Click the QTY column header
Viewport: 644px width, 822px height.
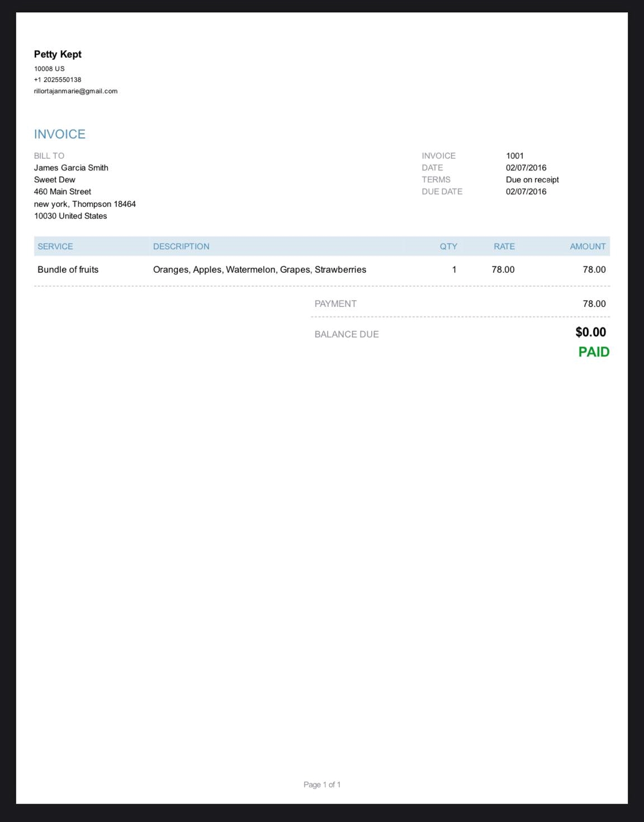click(448, 246)
